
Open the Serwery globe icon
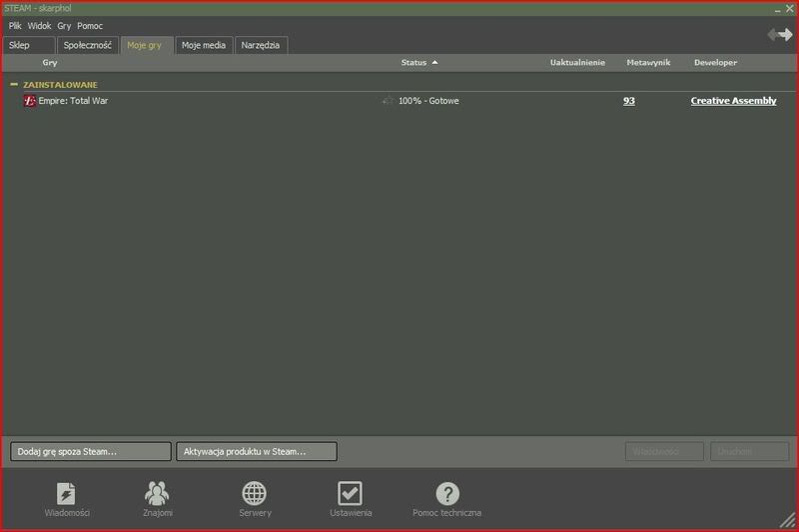coord(255,493)
